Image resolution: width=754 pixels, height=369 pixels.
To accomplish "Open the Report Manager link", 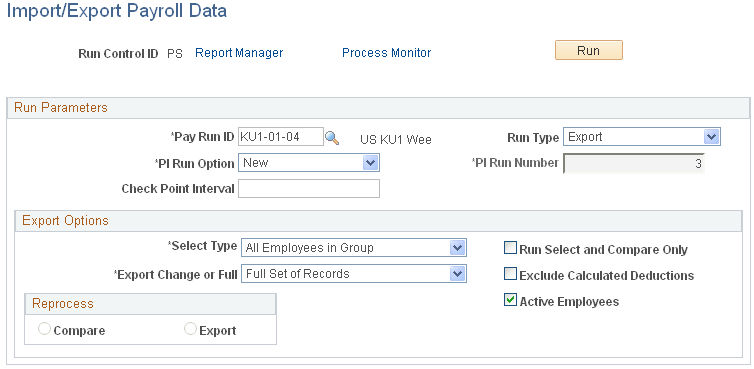I will click(239, 53).
